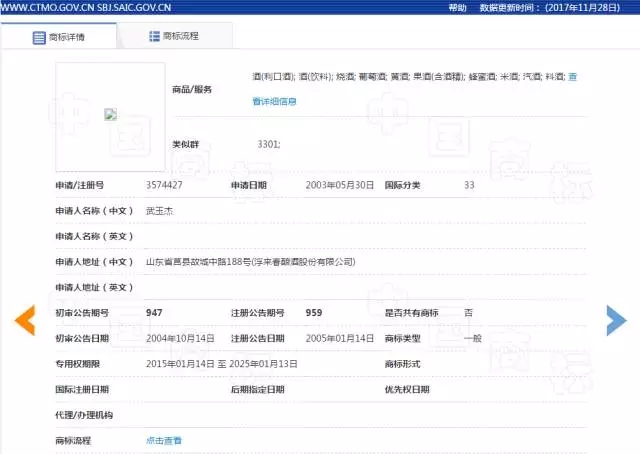Click the applicant address in 山东省莒县

(250, 262)
